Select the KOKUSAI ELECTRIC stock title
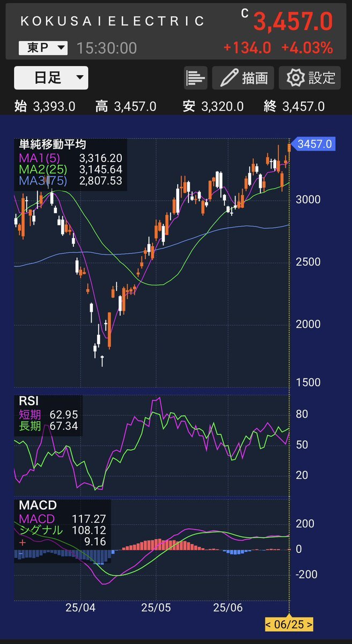Image resolution: width=352 pixels, height=644 pixels. [112, 21]
